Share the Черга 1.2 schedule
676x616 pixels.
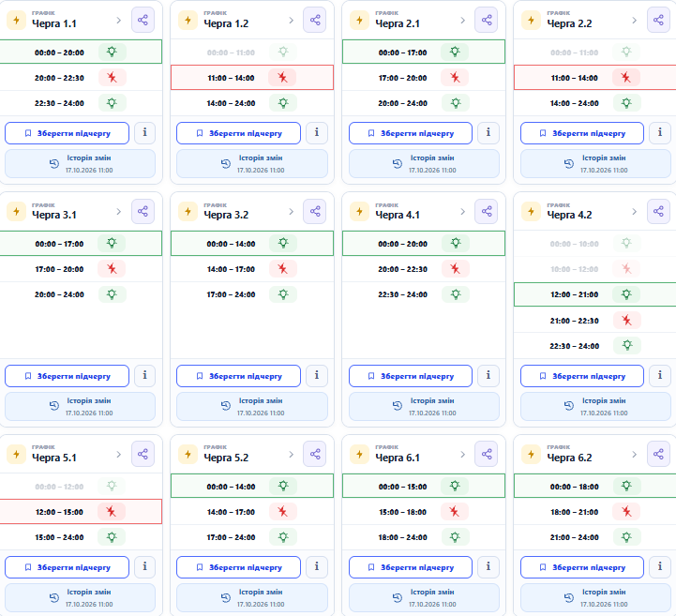tap(315, 21)
